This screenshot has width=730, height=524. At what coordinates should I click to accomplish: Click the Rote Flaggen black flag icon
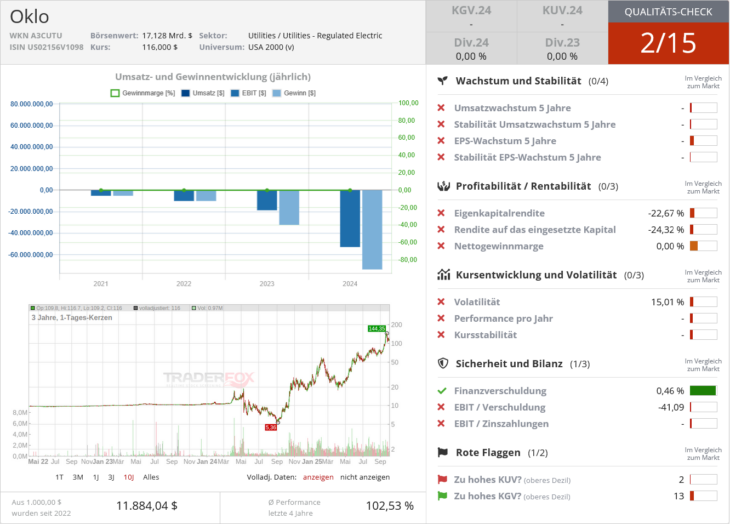click(x=442, y=453)
